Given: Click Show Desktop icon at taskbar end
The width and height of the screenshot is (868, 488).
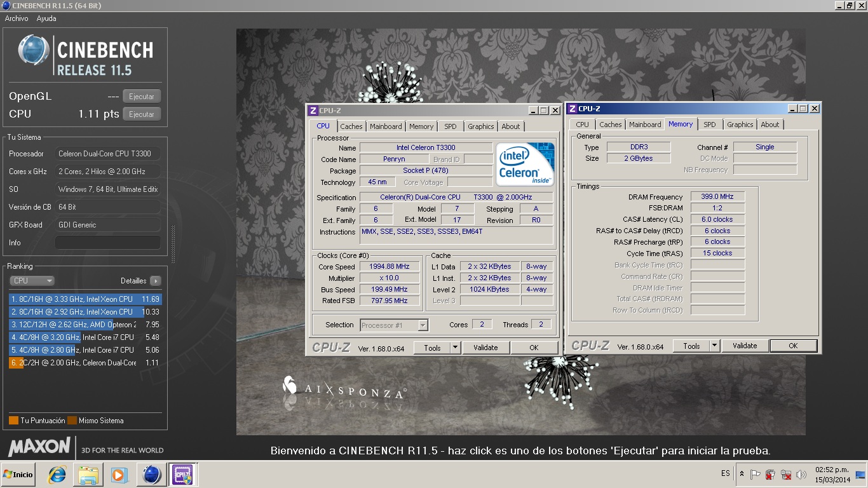Looking at the screenshot, I should [860, 475].
